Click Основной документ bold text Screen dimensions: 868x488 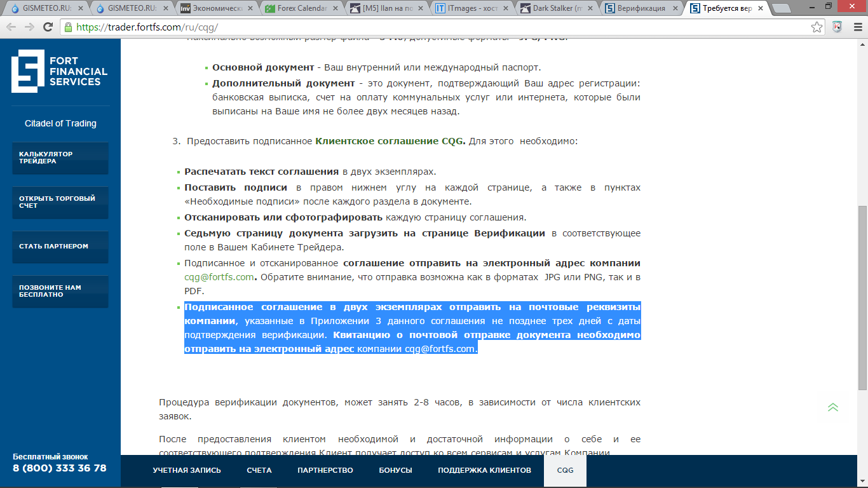tap(263, 67)
